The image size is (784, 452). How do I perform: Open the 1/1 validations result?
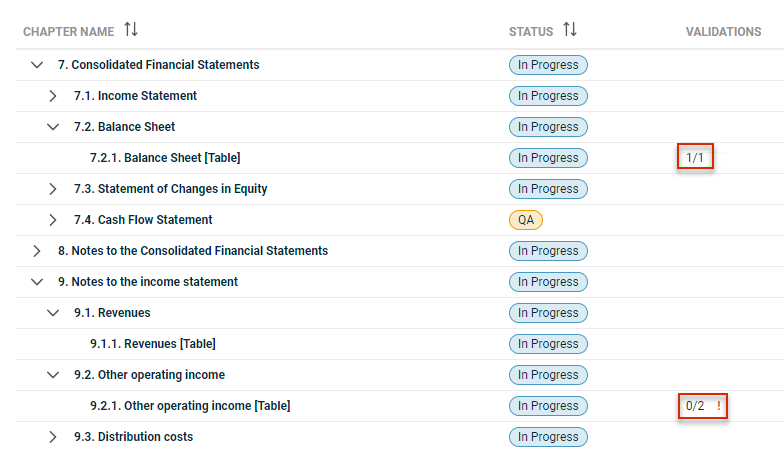pos(694,158)
